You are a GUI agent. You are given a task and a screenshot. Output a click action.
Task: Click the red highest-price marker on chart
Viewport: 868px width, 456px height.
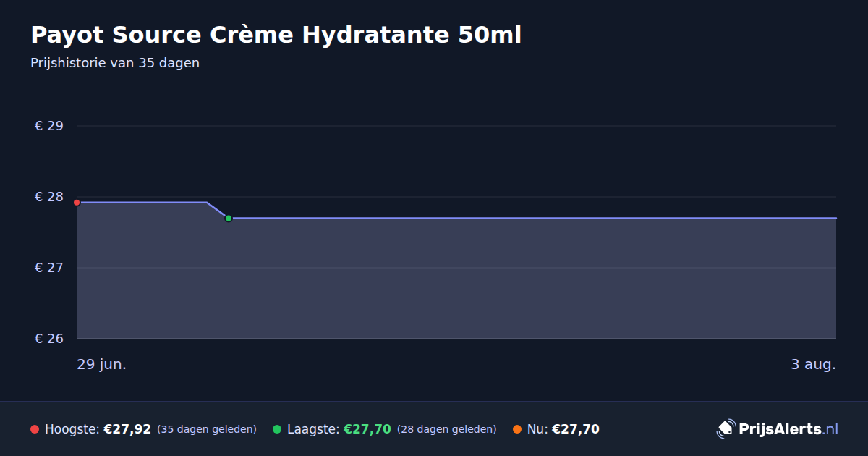point(77,203)
